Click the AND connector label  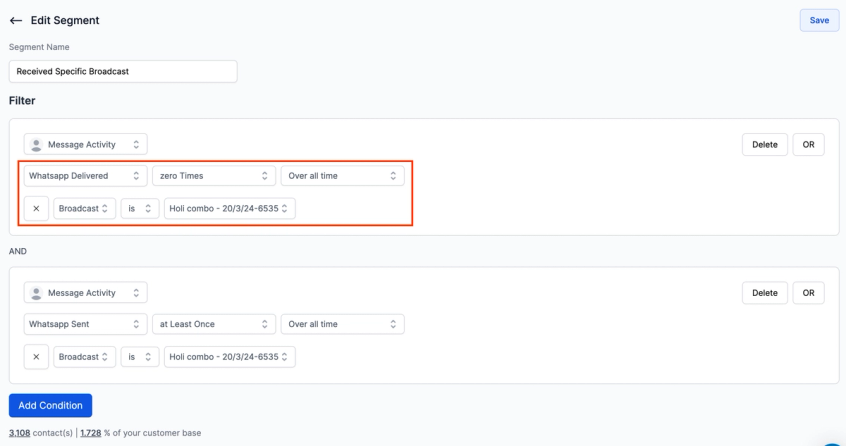18,251
